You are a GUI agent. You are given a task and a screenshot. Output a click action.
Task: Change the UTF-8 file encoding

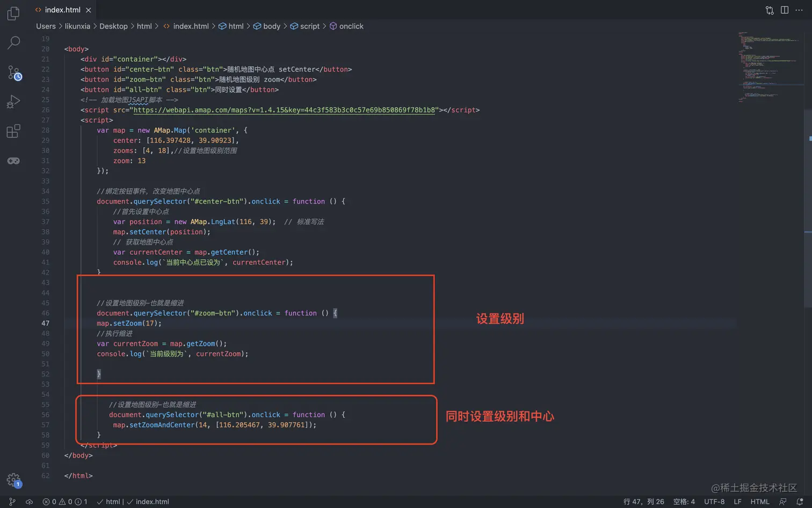click(714, 502)
